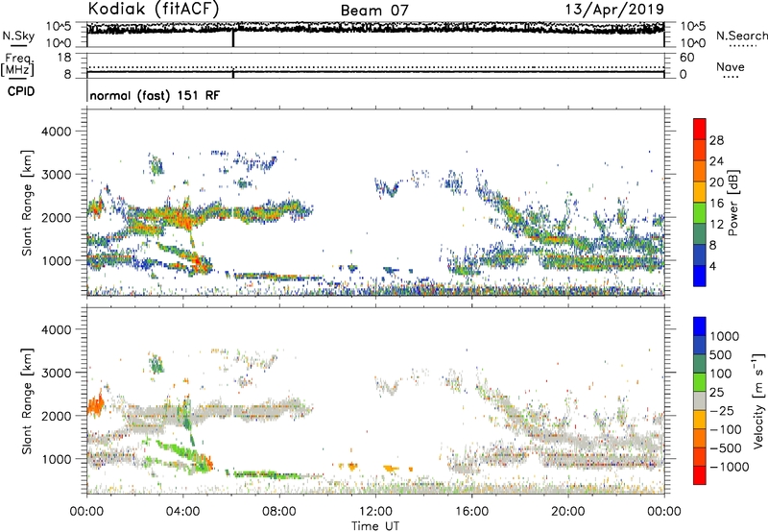Click the '1000' range tick of the velocity panel

57,459
